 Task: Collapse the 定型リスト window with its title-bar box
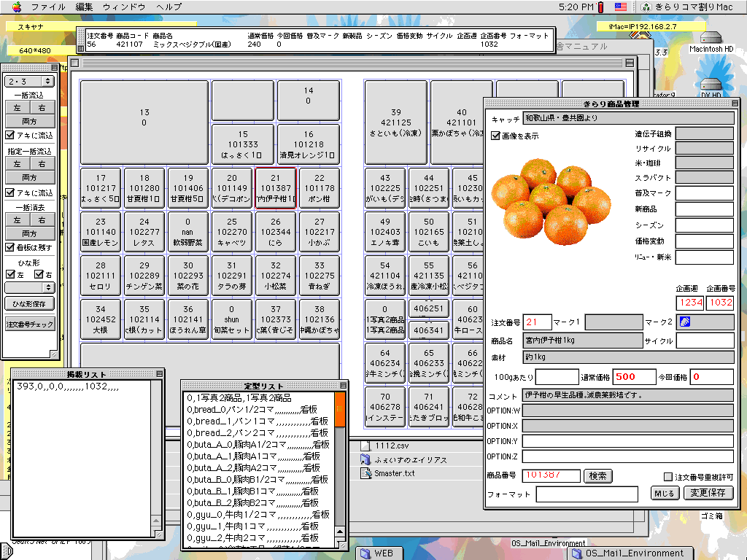[x=343, y=385]
